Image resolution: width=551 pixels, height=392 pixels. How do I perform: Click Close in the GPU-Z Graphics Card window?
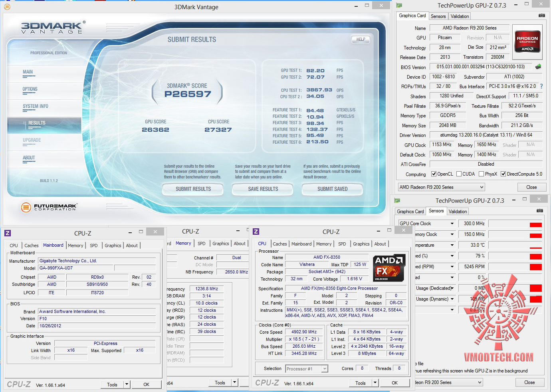[531, 187]
